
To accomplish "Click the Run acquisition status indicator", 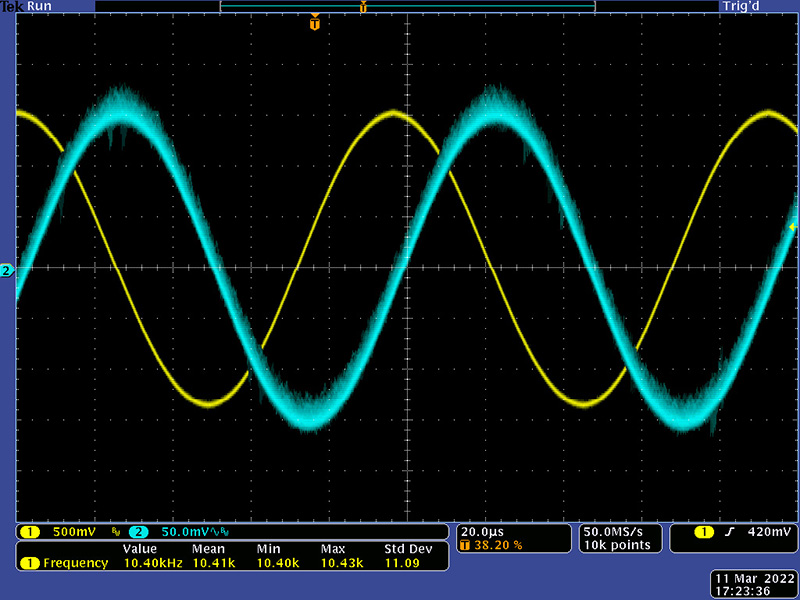I will click(x=38, y=6).
